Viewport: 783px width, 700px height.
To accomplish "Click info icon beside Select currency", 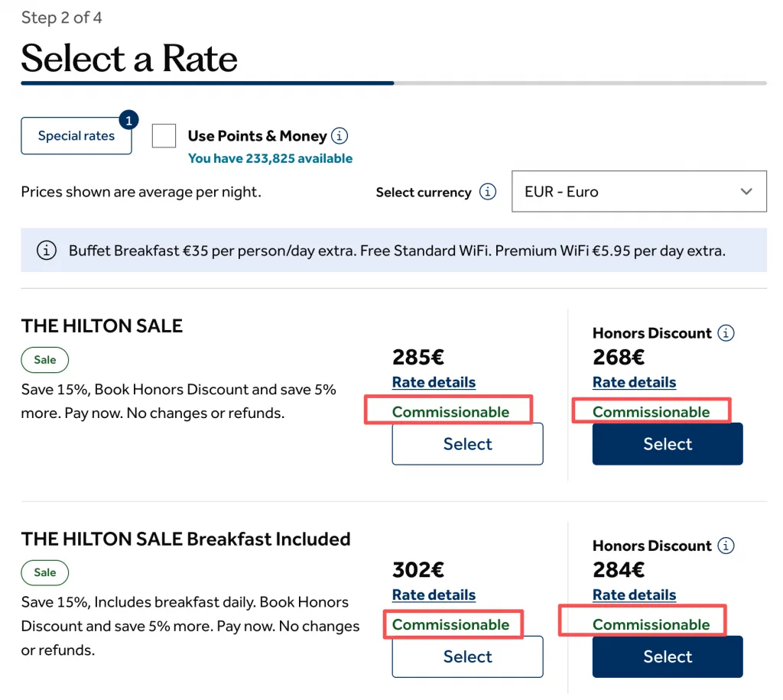I will coord(488,192).
